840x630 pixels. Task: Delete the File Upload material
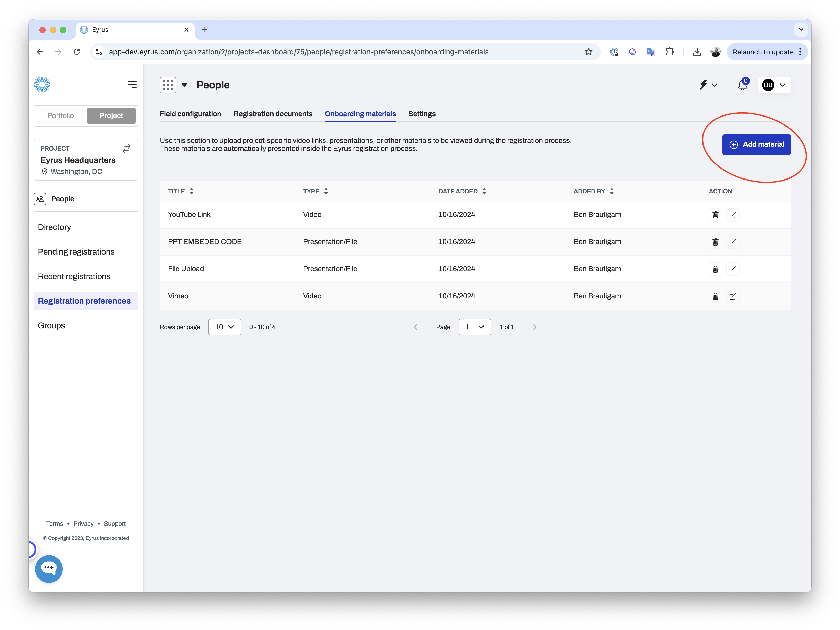coord(715,269)
